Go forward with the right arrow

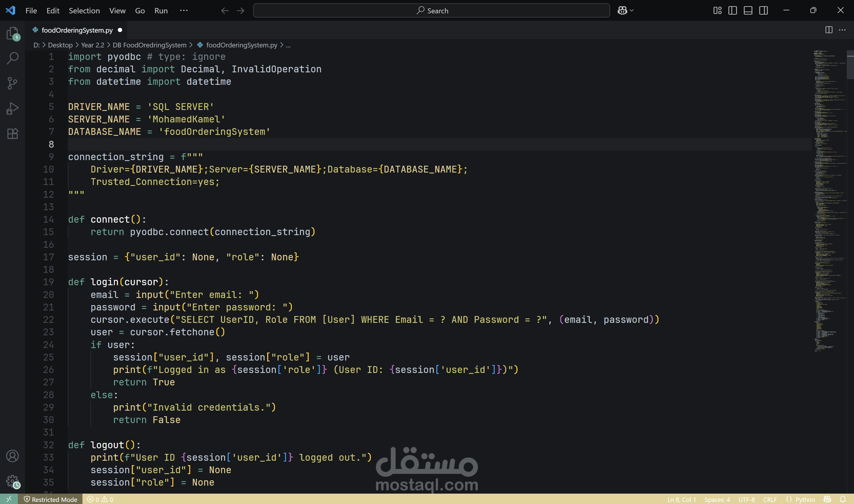241,11
